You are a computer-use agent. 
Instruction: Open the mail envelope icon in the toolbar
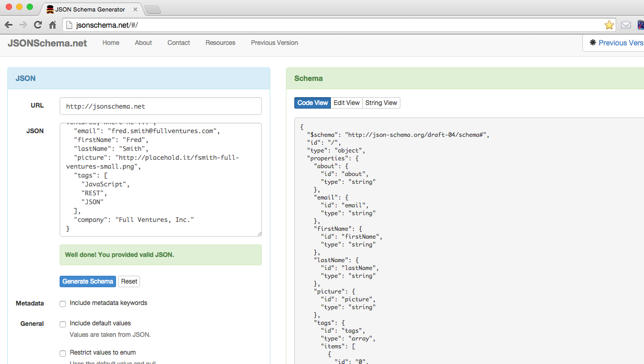pos(626,25)
